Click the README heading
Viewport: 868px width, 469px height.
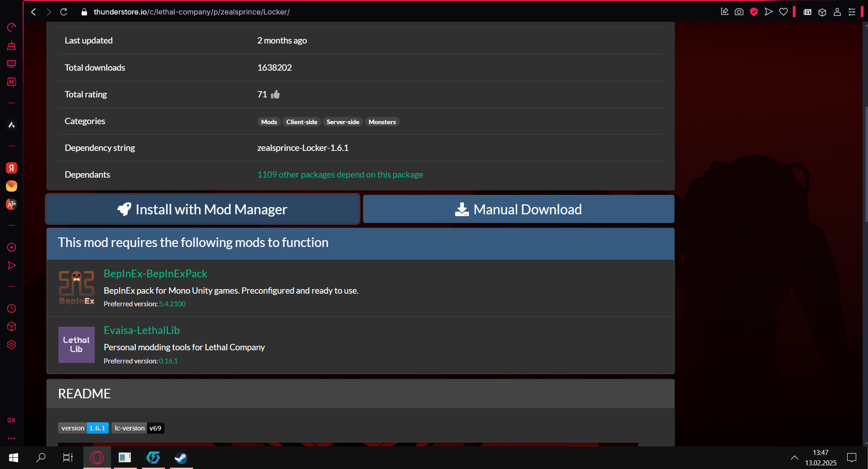click(84, 394)
